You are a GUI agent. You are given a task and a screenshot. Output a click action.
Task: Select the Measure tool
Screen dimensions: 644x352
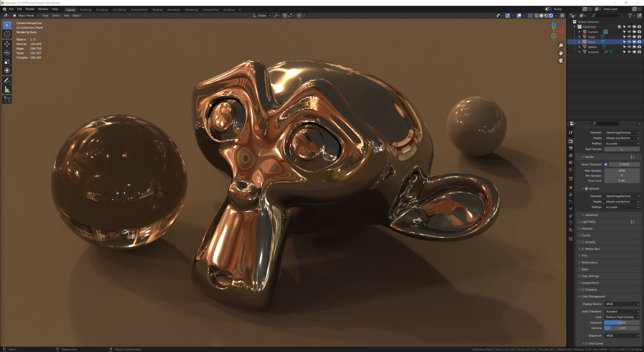[7, 89]
